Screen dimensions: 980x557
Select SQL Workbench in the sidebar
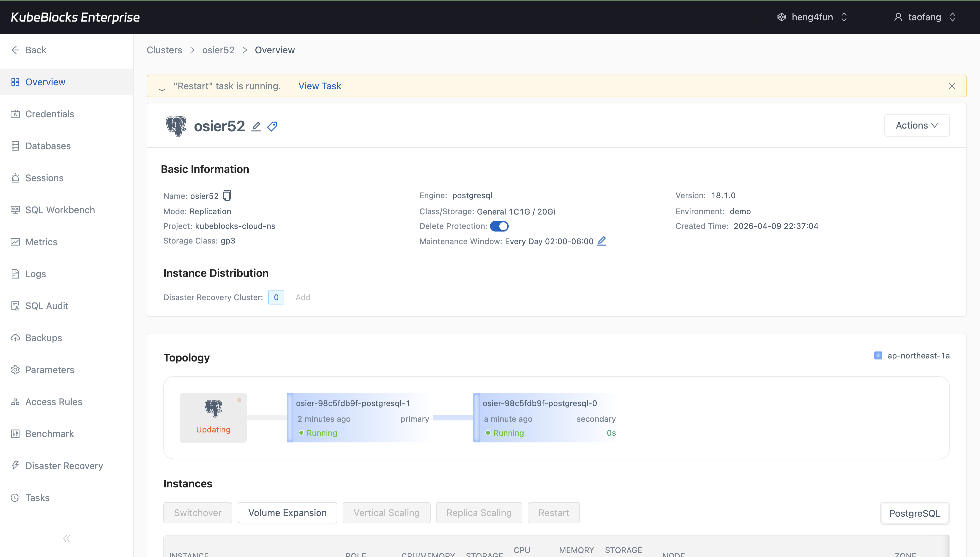[60, 210]
